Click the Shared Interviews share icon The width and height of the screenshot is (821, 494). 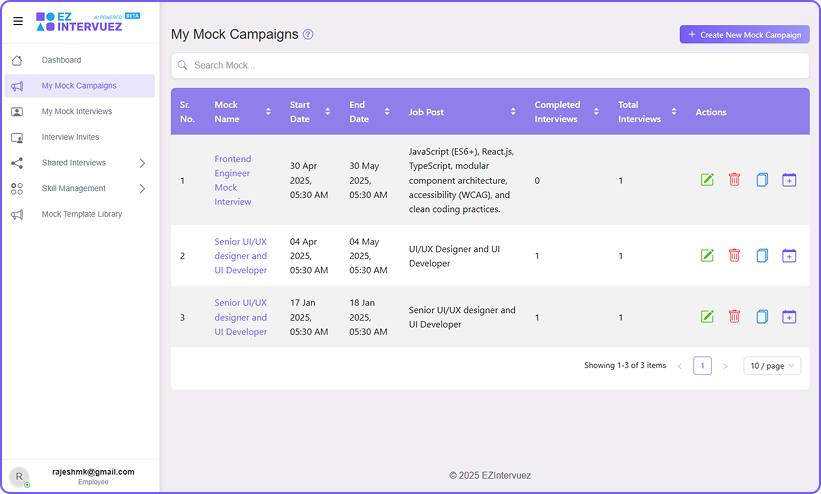(17, 163)
